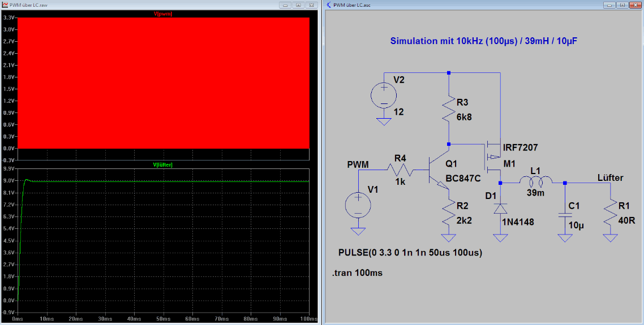The width and height of the screenshot is (644, 325).
Task: Click the 50ms label on the time axis
Action: click(x=164, y=319)
